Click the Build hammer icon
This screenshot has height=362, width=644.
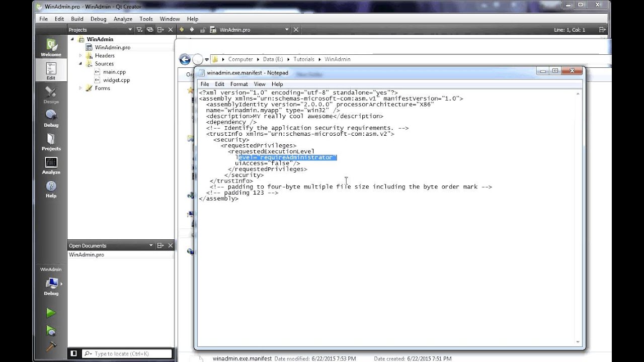coord(50,346)
